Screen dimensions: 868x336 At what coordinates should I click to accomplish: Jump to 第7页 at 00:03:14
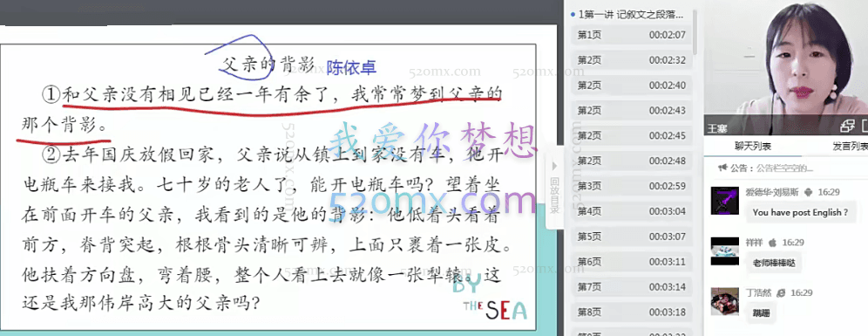pyautogui.click(x=631, y=287)
